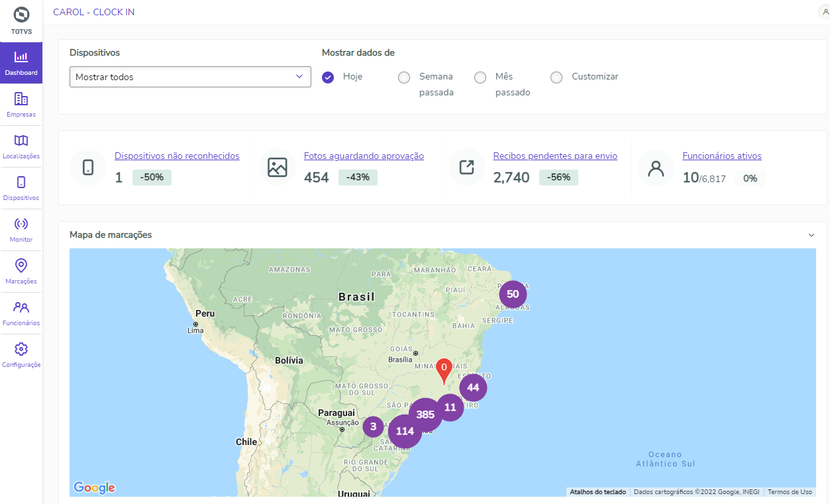830x504 pixels.
Task: Open Marcações pin icon in sidebar
Action: click(21, 266)
